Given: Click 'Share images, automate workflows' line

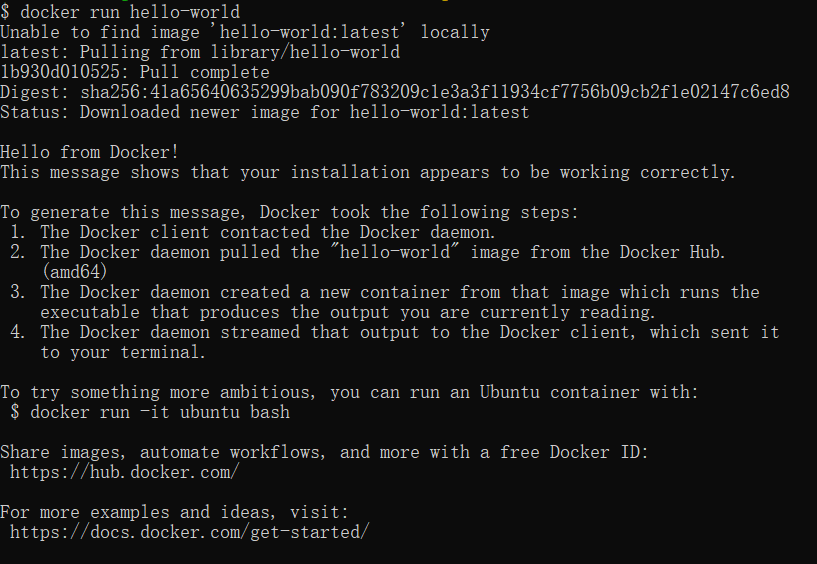Looking at the screenshot, I should [x=324, y=452].
